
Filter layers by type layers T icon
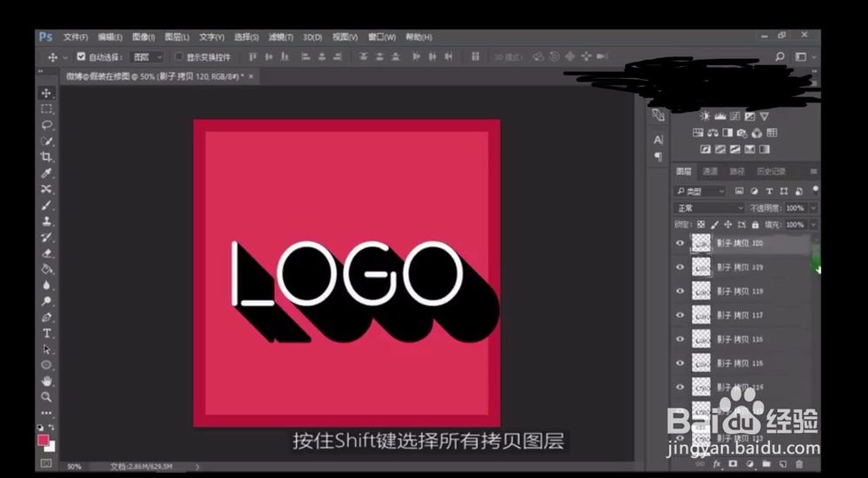click(x=769, y=192)
